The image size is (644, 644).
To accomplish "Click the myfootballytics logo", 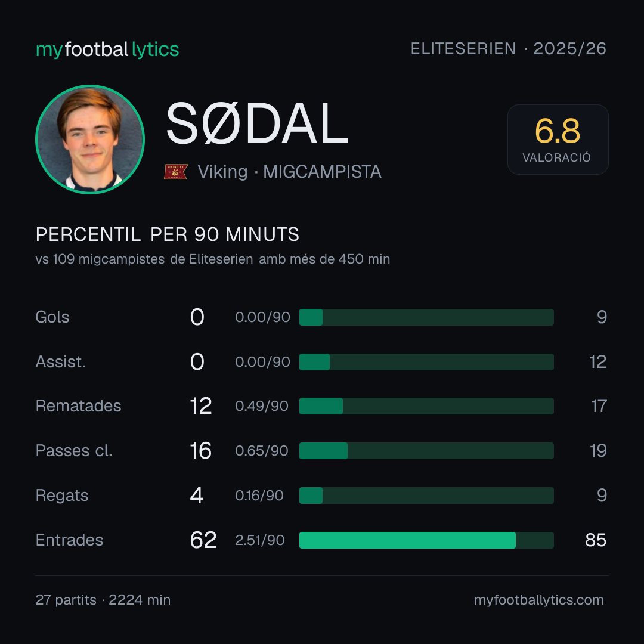I will 107,49.
